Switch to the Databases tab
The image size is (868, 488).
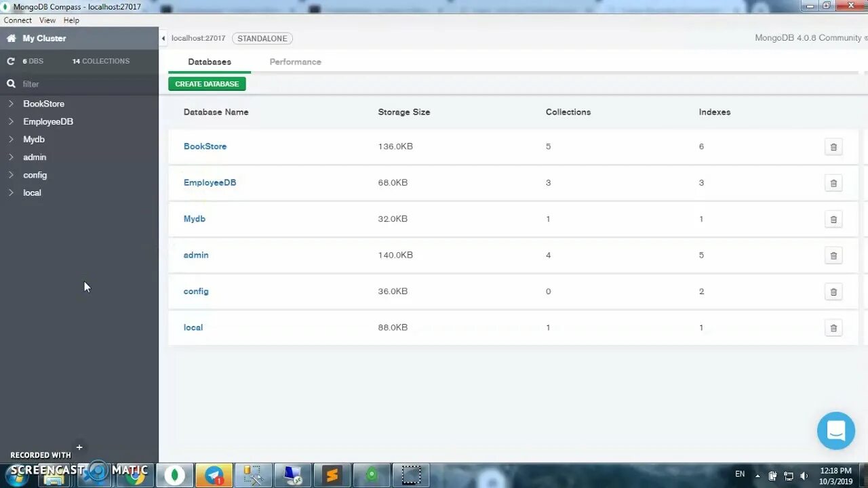pos(210,62)
